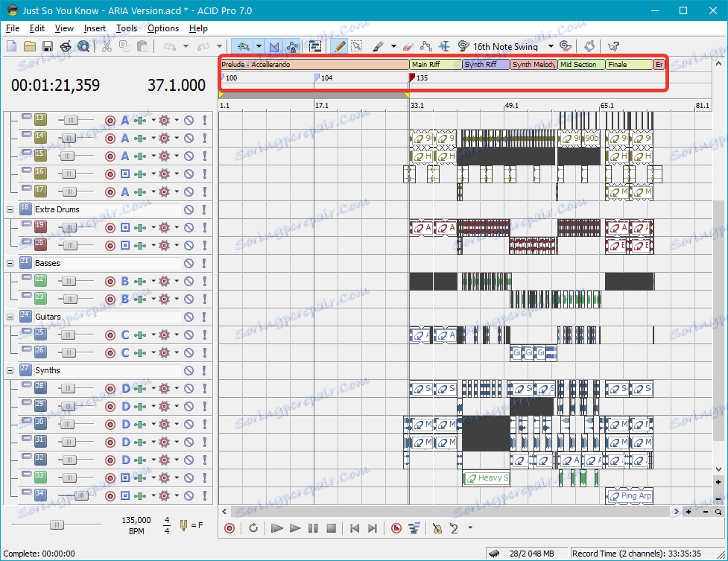728x561 pixels.
Task: Click the Finale section marker
Action: 629,65
